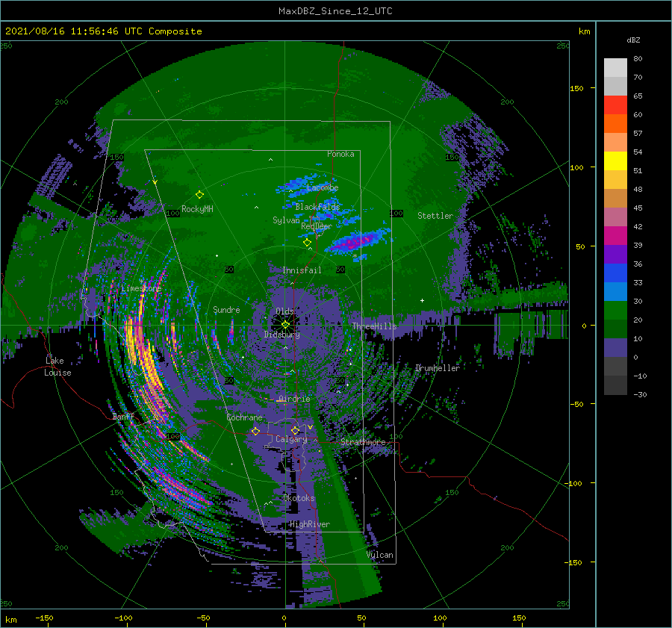The width and height of the screenshot is (672, 628).
Task: Click the Blackfalds city label
Action: click(317, 207)
